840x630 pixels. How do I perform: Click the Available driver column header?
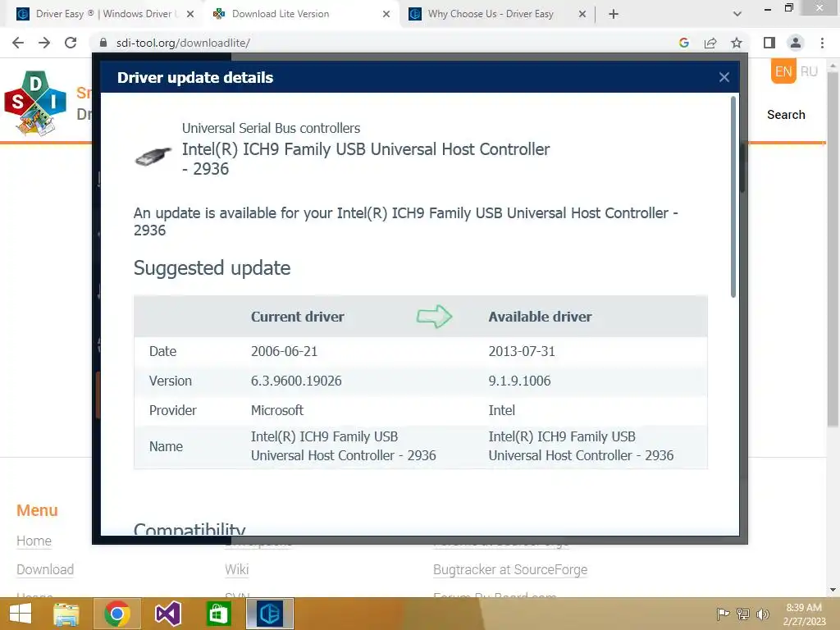pos(540,317)
